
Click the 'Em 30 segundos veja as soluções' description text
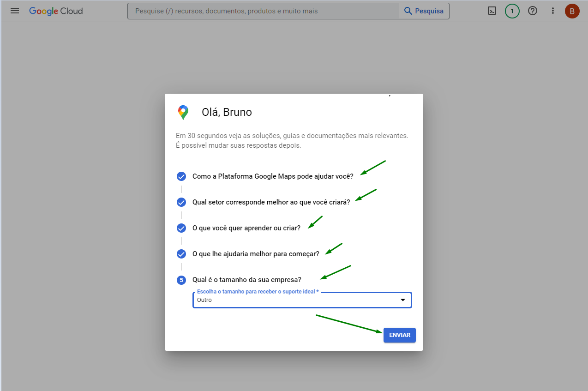coord(292,141)
